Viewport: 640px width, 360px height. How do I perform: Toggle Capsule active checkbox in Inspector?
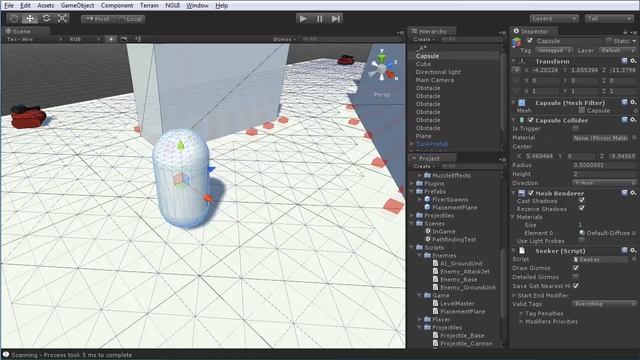(x=529, y=40)
